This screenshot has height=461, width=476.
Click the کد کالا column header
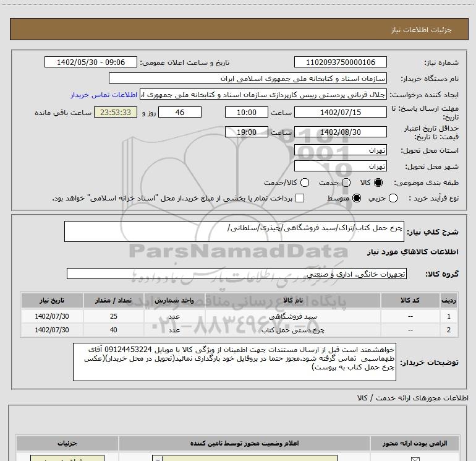coord(410,300)
